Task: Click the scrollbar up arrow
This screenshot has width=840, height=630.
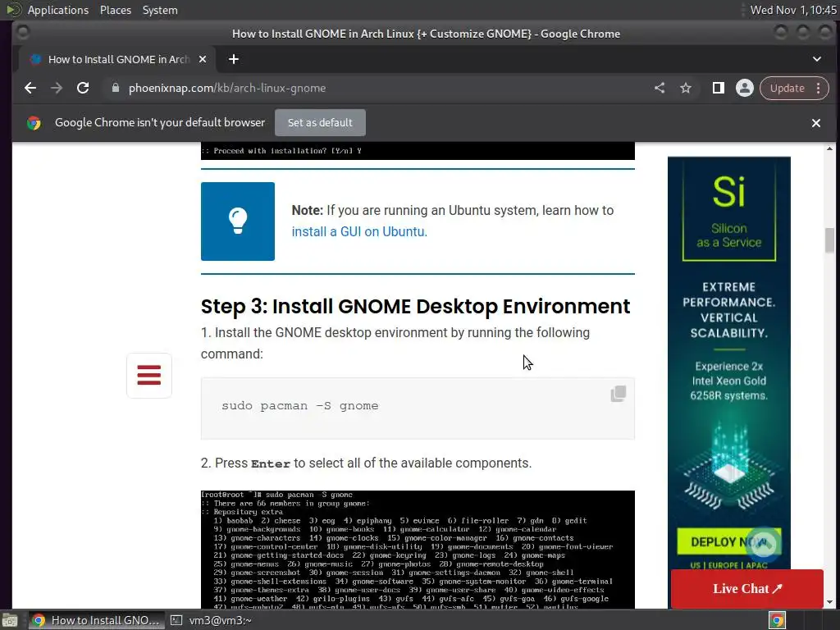Action: [x=829, y=148]
